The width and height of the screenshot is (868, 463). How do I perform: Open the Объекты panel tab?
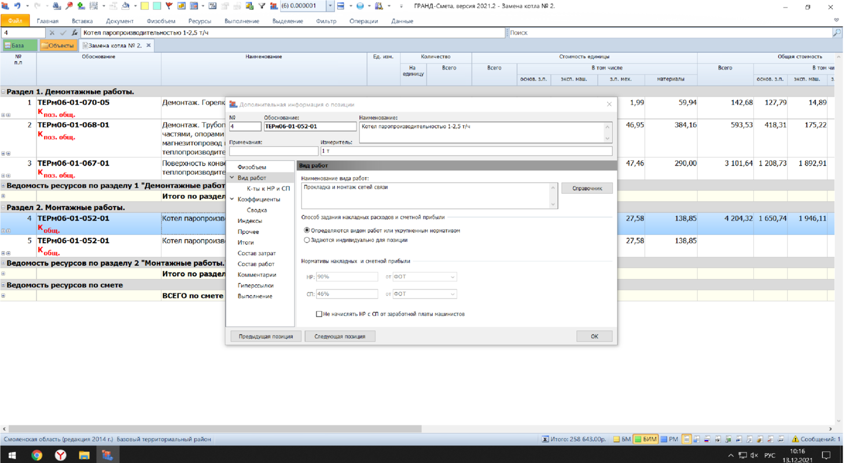point(58,46)
